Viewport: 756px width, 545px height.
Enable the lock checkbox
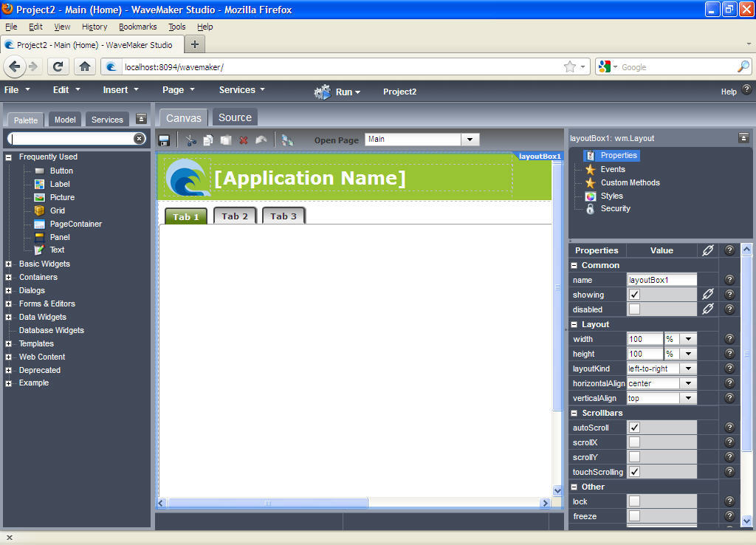click(634, 501)
